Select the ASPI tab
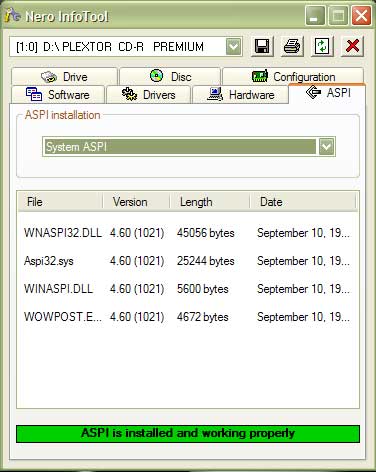376x472 pixels. 327,93
